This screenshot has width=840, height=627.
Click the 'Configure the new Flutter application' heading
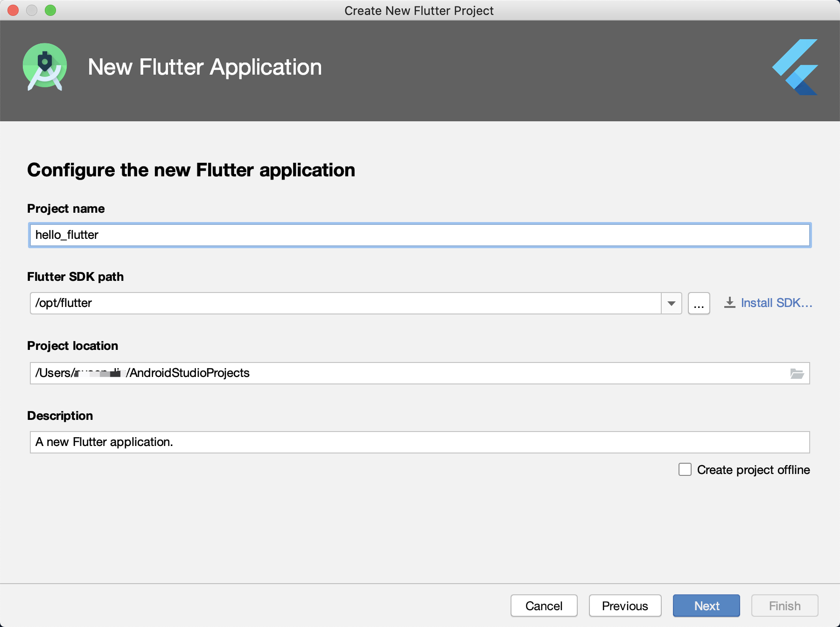[x=191, y=170]
